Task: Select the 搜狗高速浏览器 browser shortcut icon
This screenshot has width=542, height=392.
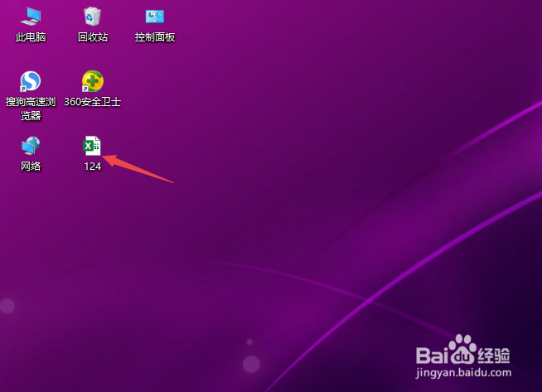Action: click(31, 81)
